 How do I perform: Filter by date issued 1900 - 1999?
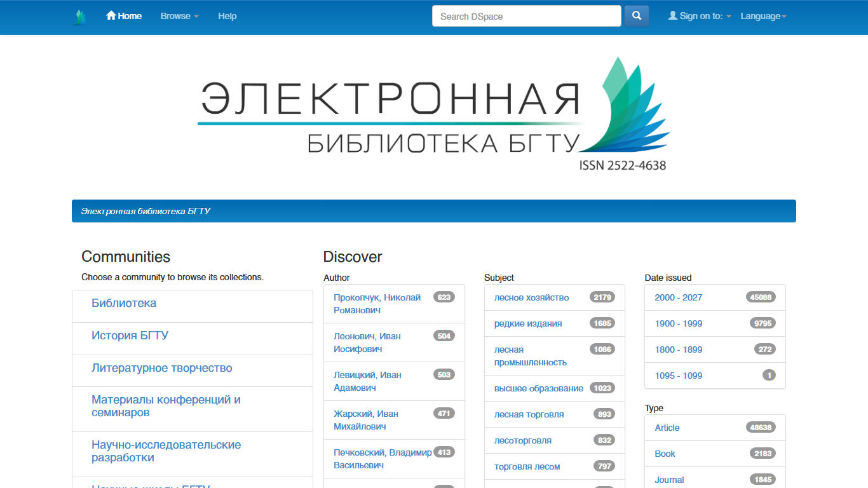coord(679,323)
